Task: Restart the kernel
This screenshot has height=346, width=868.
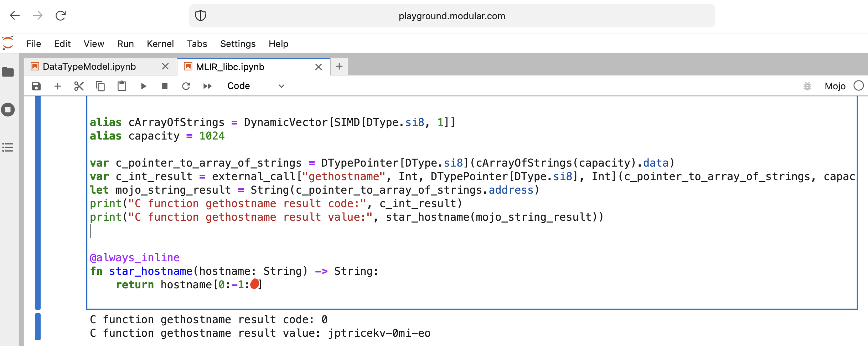Action: (186, 86)
